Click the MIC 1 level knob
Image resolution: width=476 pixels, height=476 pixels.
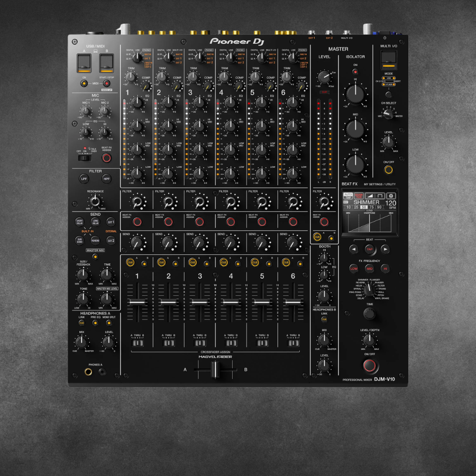coord(86,112)
